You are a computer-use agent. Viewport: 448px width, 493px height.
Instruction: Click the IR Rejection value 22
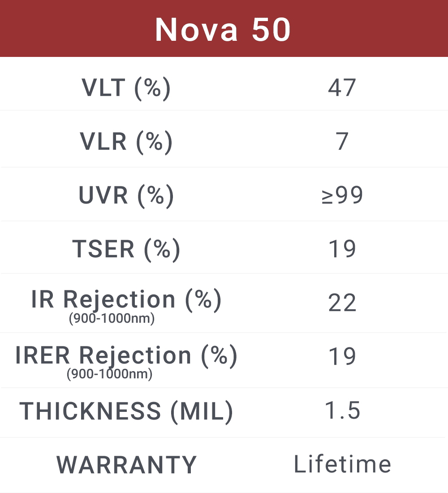click(x=342, y=303)
